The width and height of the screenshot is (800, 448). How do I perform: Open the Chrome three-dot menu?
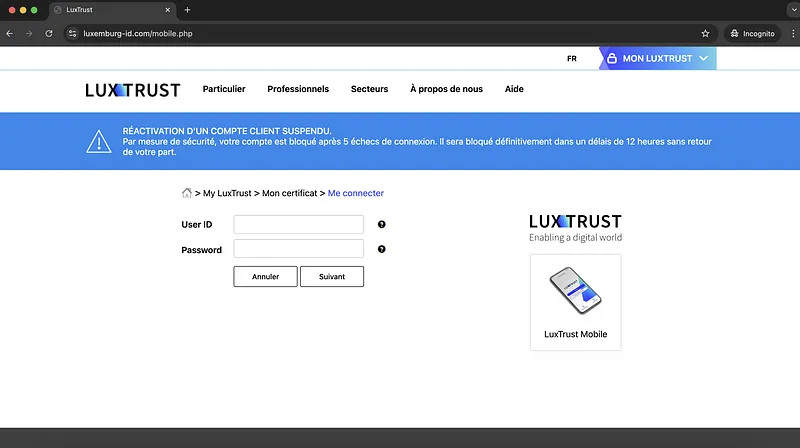click(x=793, y=34)
